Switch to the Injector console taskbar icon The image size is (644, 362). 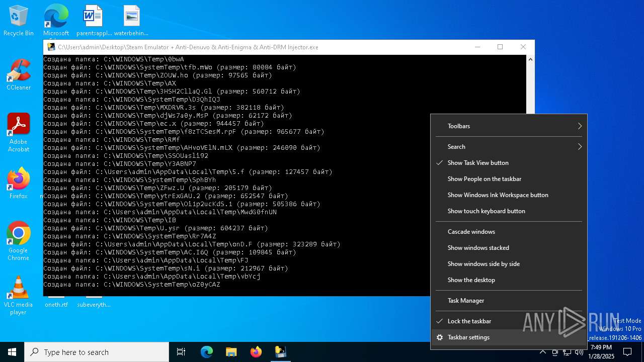[x=280, y=352]
